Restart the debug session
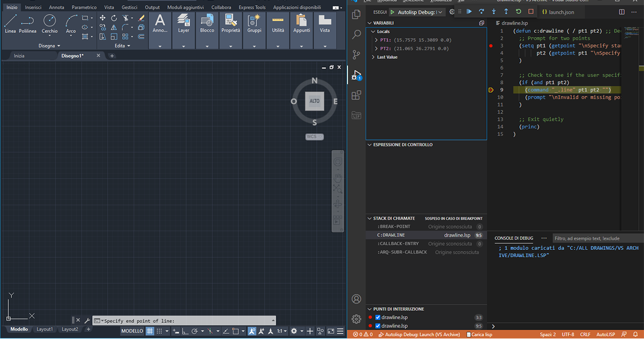This screenshot has width=644, height=339. click(518, 11)
